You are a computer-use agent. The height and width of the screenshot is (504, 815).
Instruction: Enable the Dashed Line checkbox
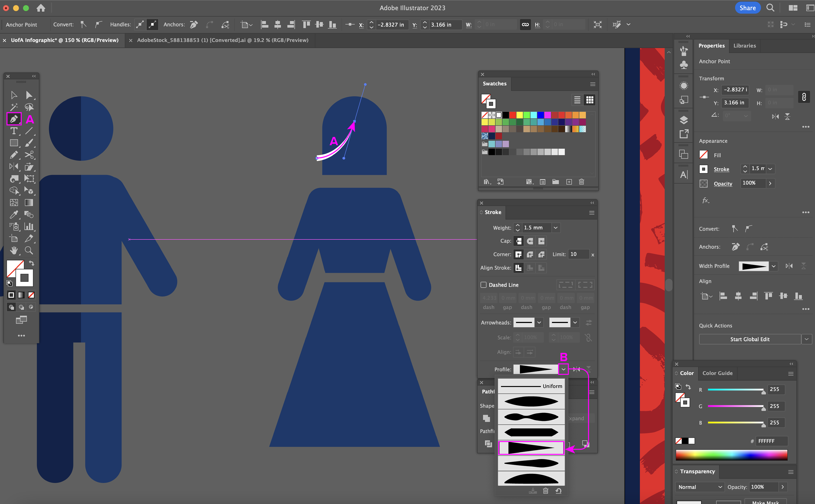(483, 285)
